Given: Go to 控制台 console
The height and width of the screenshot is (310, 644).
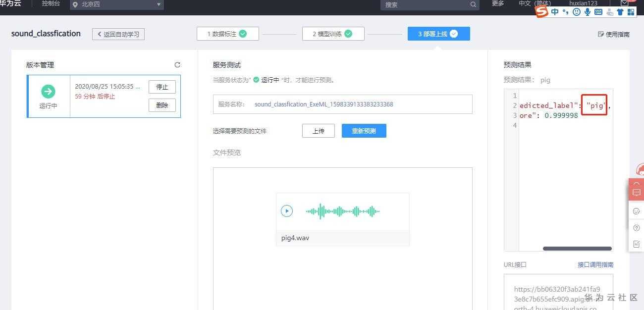Looking at the screenshot, I should tap(51, 3).
